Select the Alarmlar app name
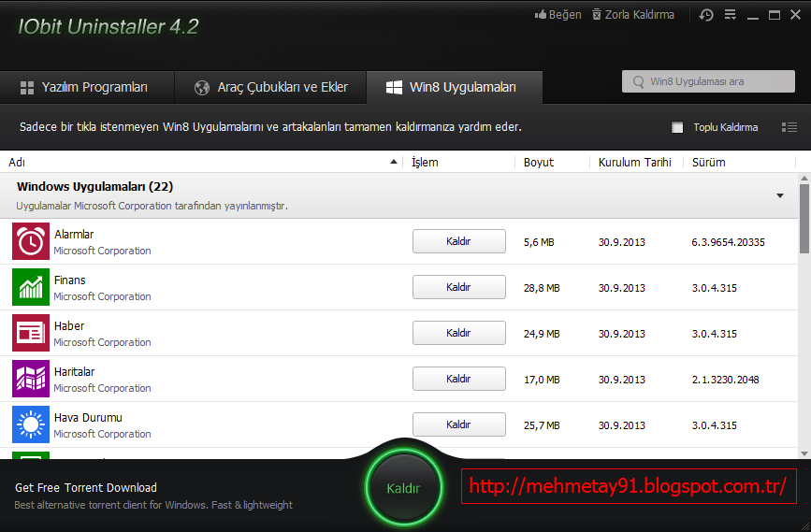Viewport: 811px width, 532px height. click(x=74, y=234)
